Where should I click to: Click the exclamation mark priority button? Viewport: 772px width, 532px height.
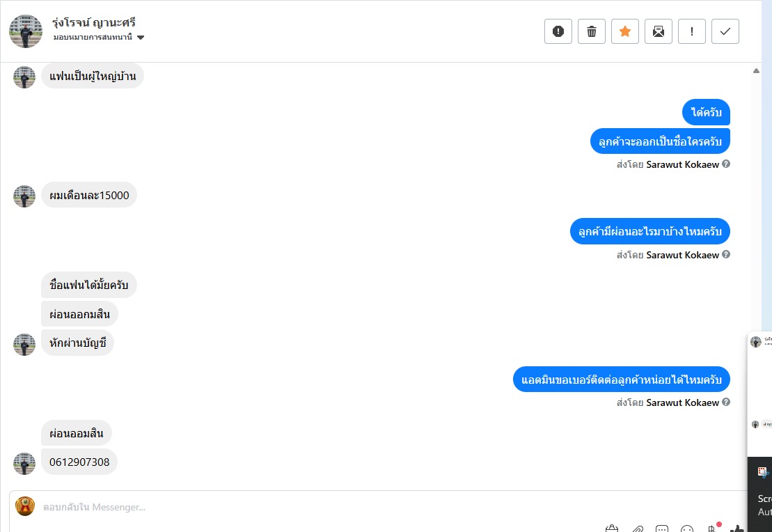(x=692, y=31)
